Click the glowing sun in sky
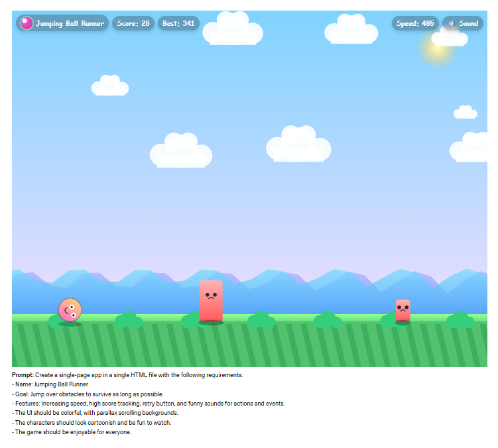 pyautogui.click(x=436, y=48)
